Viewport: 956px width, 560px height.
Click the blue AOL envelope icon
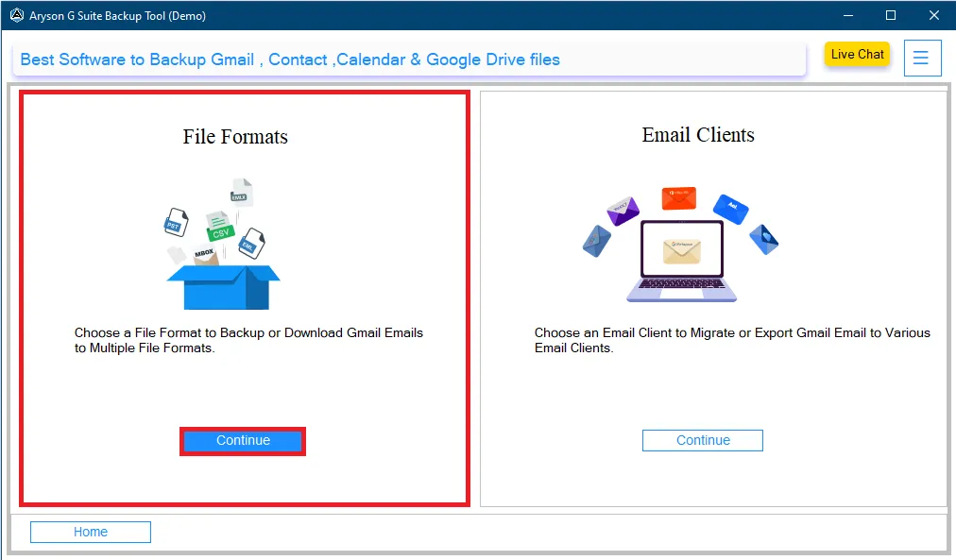pos(730,208)
